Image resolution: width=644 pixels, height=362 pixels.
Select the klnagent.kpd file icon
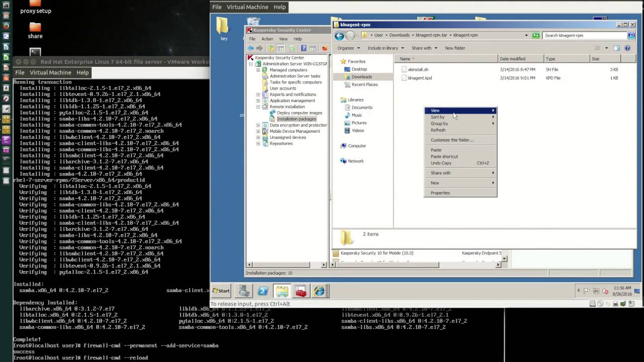(404, 78)
